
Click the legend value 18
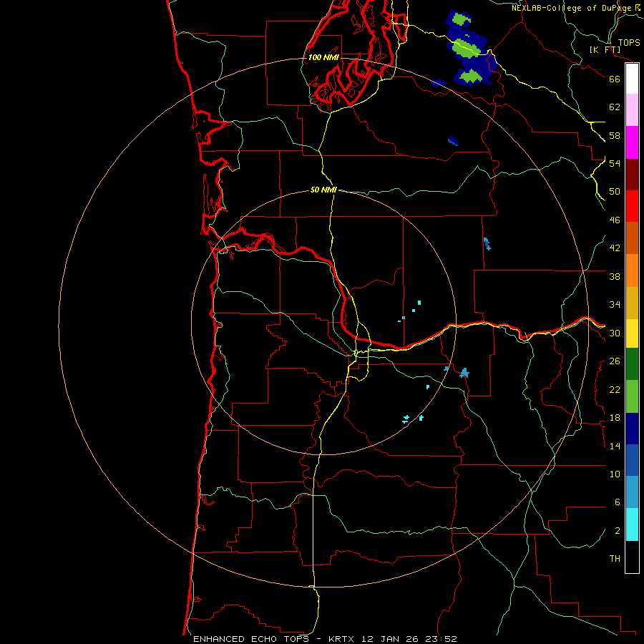615,418
